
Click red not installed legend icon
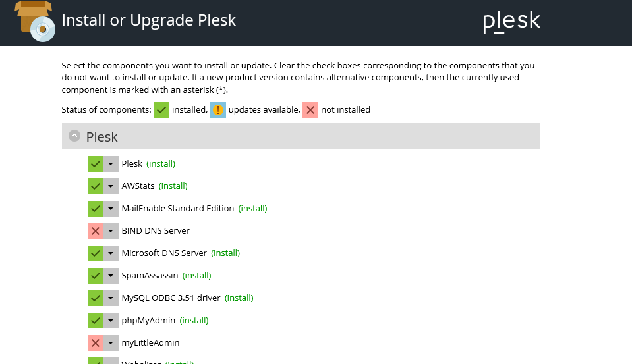(x=310, y=110)
